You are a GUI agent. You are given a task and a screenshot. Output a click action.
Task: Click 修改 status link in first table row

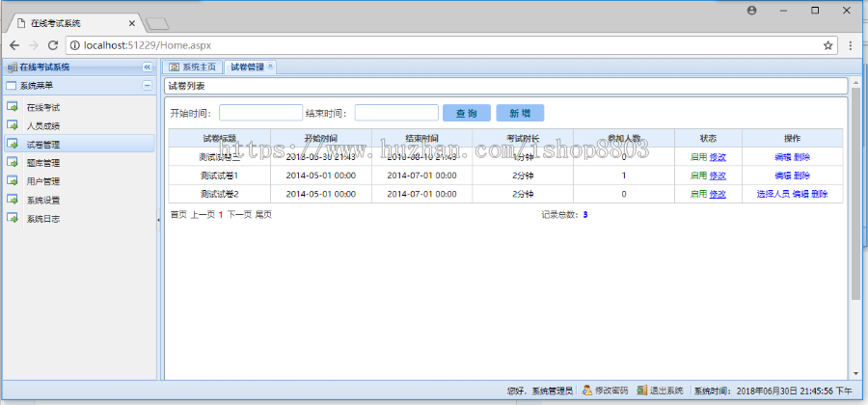pyautogui.click(x=718, y=157)
